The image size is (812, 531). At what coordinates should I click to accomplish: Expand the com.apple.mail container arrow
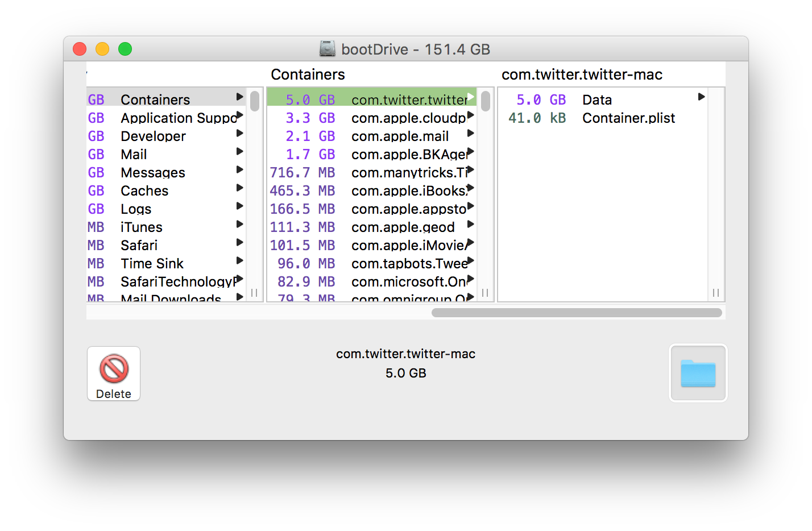point(470,134)
